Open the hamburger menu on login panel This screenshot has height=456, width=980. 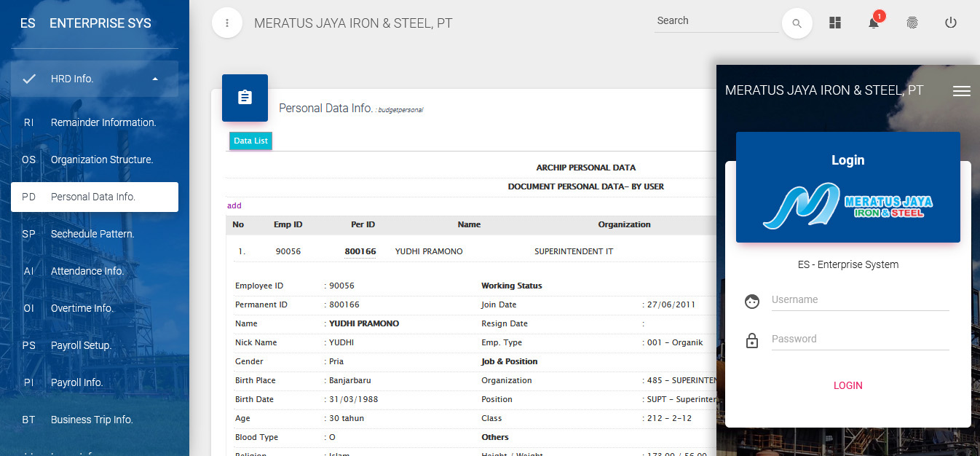pos(962,90)
